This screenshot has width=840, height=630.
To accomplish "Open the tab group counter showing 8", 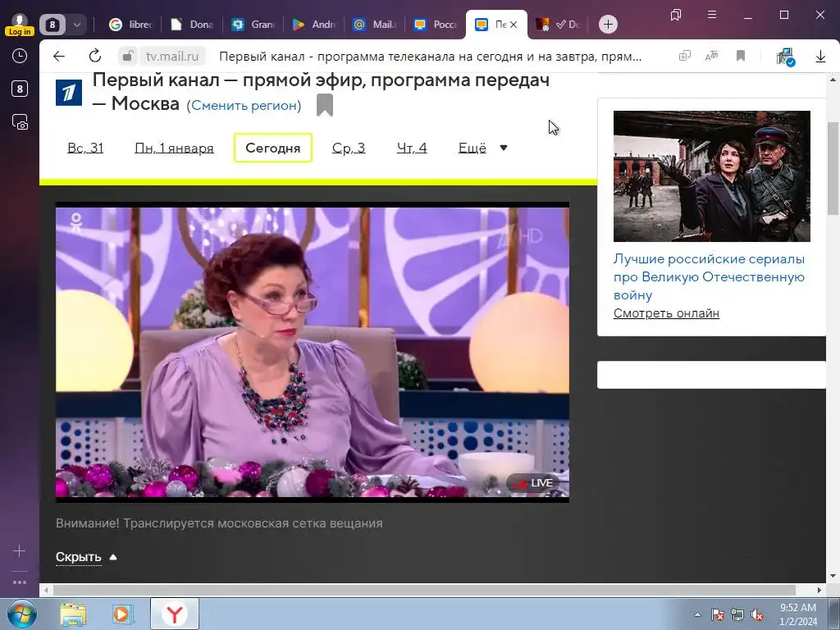I will [x=52, y=24].
